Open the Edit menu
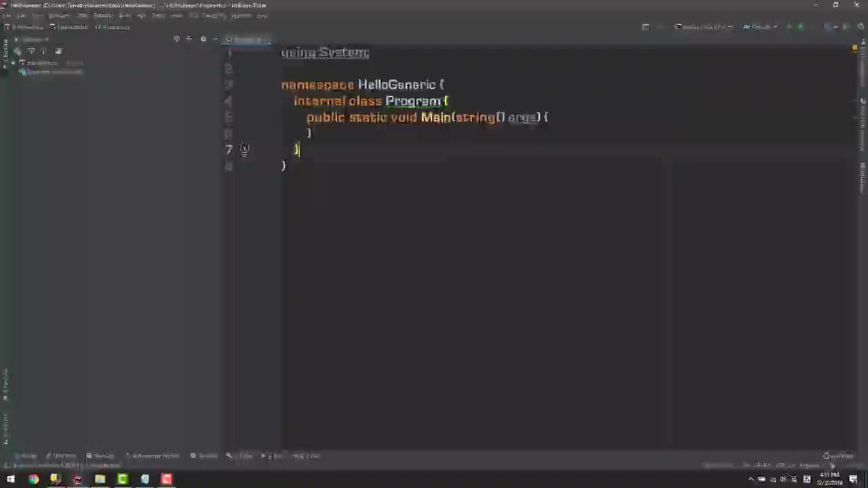This screenshot has height=488, width=868. click(x=21, y=16)
